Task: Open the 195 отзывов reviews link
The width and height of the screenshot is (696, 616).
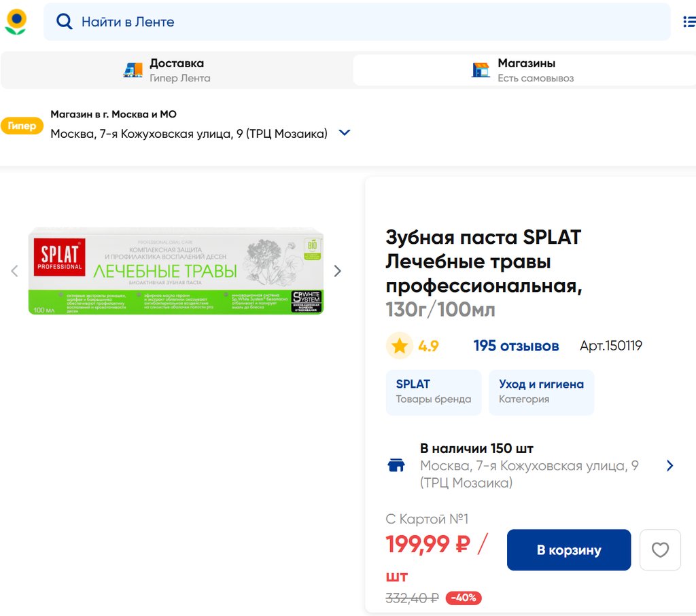Action: pyautogui.click(x=516, y=346)
